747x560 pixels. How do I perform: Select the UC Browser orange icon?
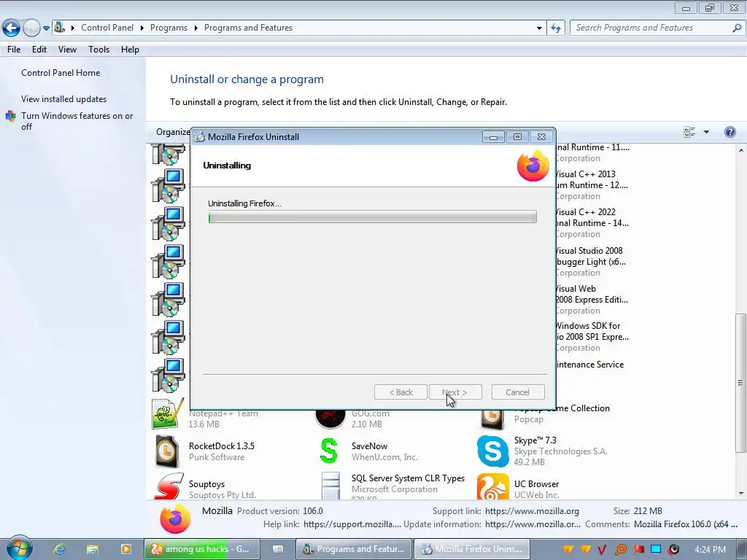pos(492,486)
